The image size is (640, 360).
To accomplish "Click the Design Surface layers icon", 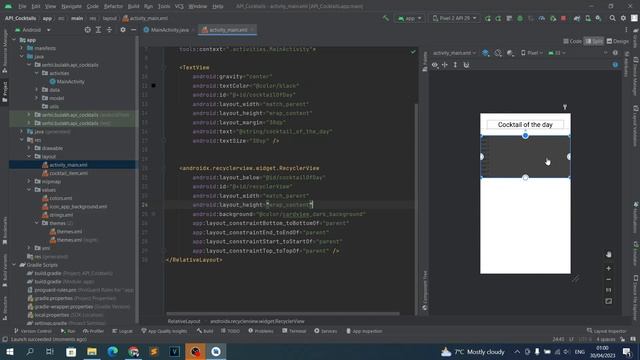I will tap(486, 53).
